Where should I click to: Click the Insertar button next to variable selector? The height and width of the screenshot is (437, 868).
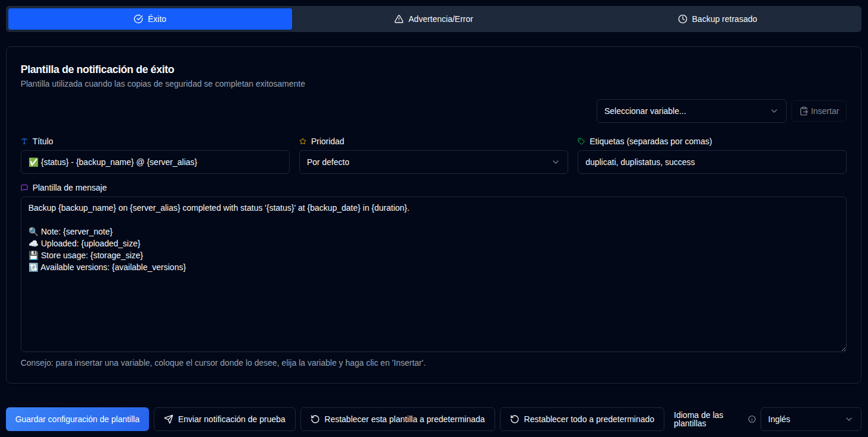[x=819, y=111]
